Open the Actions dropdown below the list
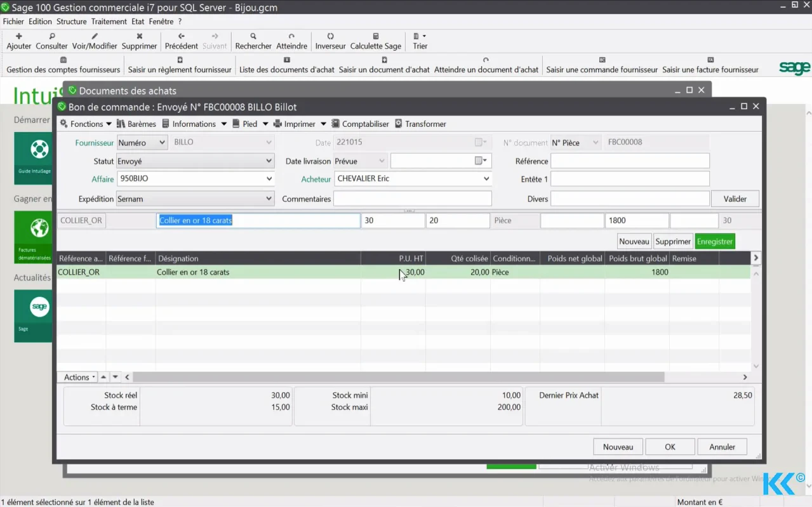812x507 pixels. [x=79, y=377]
